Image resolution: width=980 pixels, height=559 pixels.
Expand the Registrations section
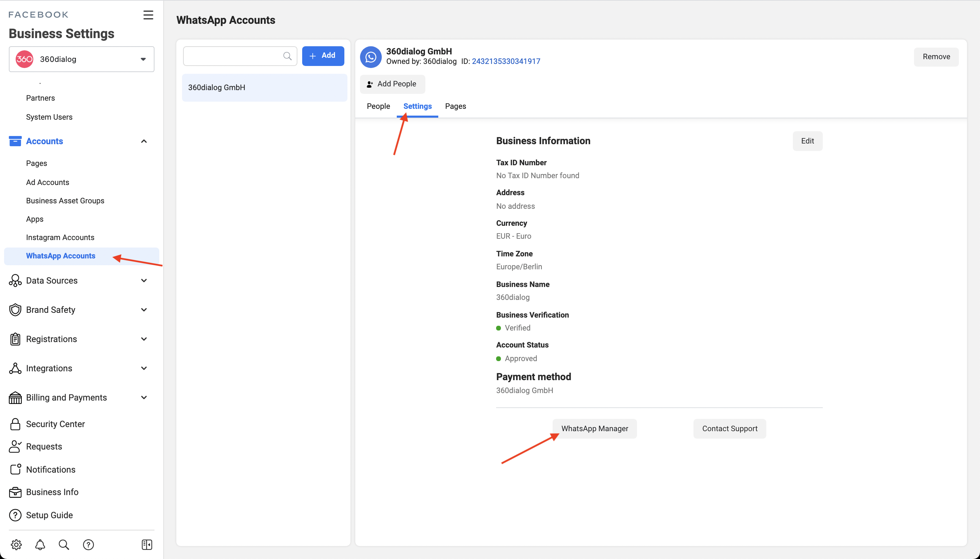[x=144, y=339]
